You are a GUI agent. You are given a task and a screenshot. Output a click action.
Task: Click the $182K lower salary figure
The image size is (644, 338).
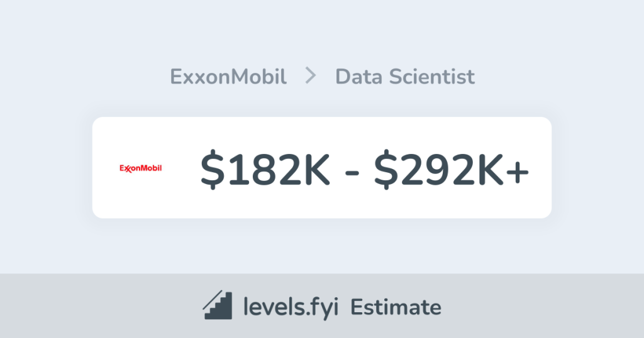pyautogui.click(x=265, y=168)
